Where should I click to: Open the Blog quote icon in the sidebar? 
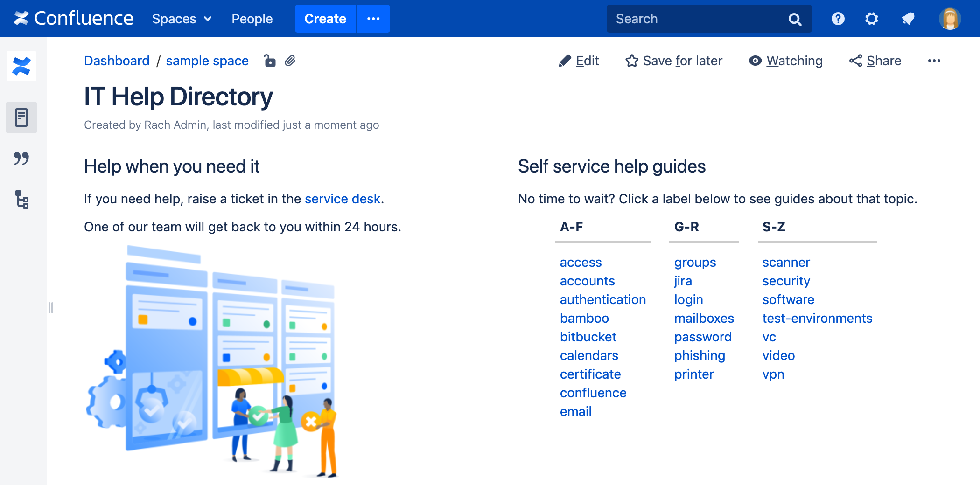[x=21, y=159]
